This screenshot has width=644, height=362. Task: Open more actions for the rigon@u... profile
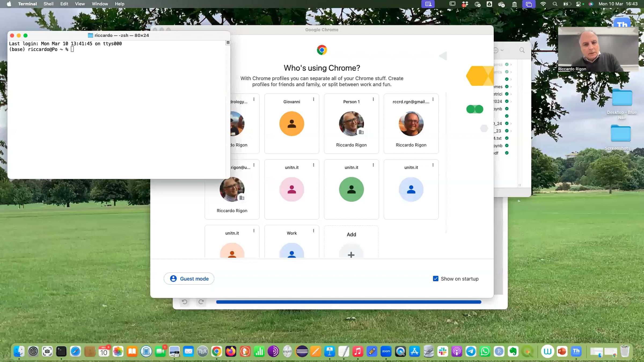(x=254, y=165)
